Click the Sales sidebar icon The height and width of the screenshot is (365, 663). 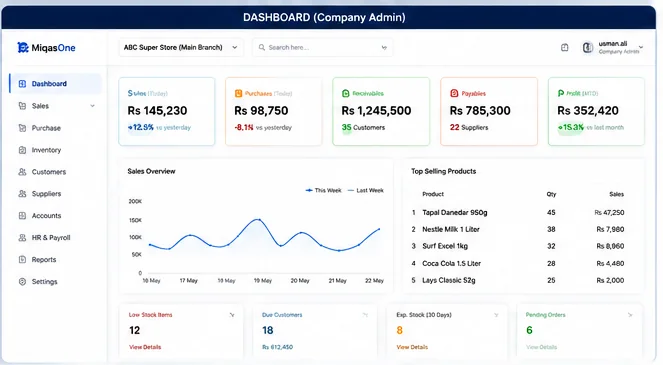click(22, 106)
